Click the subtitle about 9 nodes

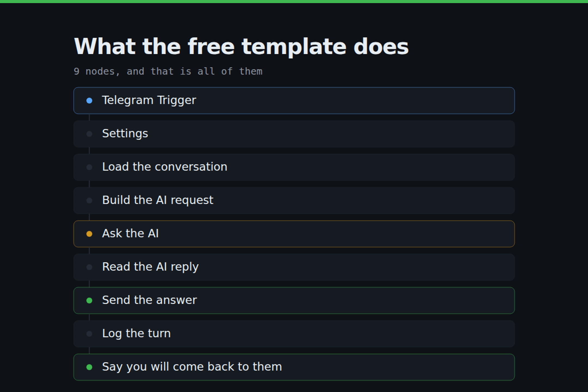click(168, 72)
